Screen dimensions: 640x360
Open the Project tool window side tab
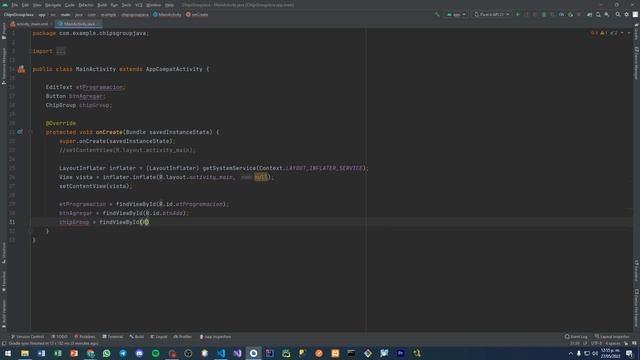click(4, 31)
